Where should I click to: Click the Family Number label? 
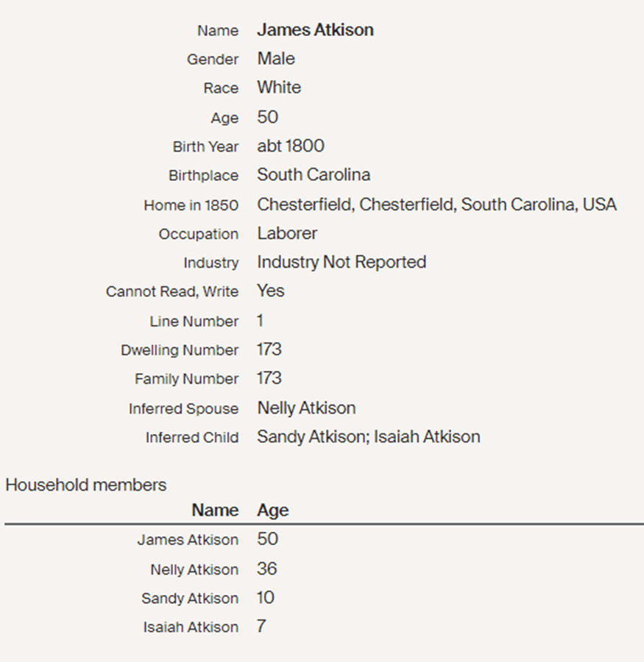186,379
